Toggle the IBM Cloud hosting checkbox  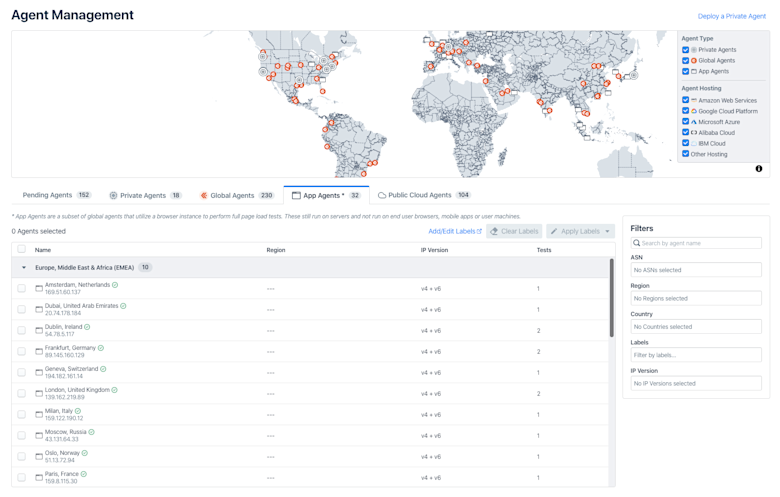[x=685, y=143]
